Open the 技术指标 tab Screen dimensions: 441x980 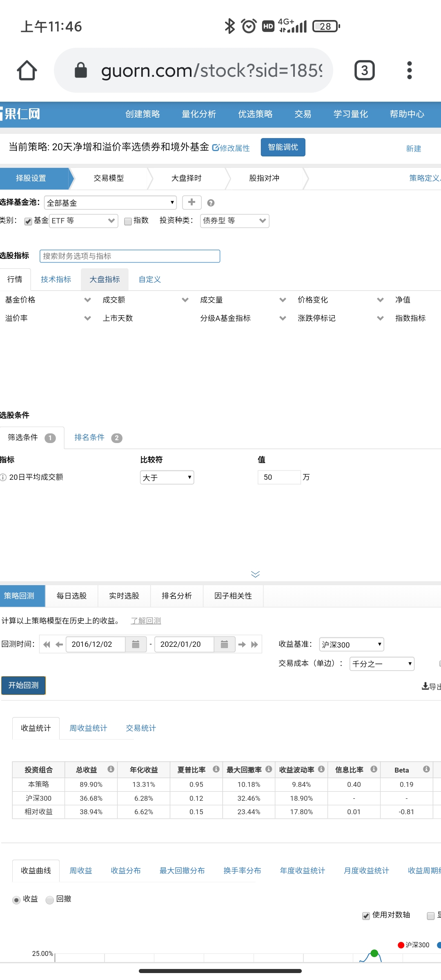click(x=56, y=279)
